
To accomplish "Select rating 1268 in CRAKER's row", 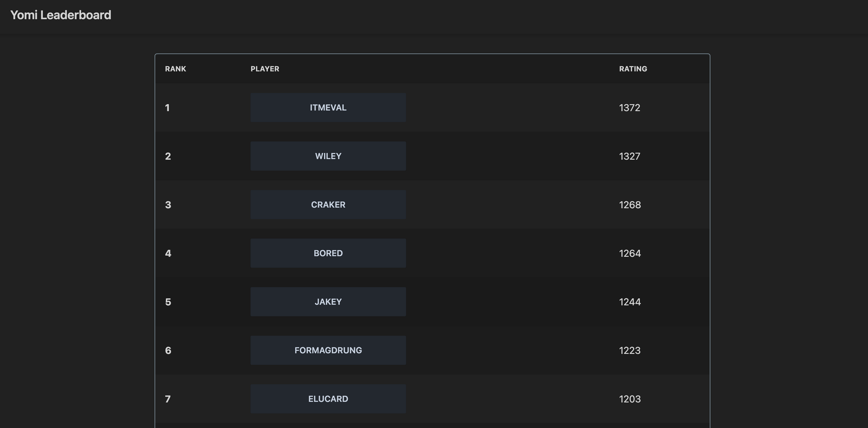I will [630, 205].
